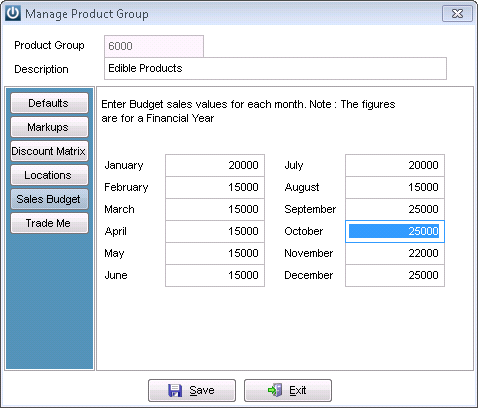Click the December budget input
The height and width of the screenshot is (408, 478).
pos(395,275)
